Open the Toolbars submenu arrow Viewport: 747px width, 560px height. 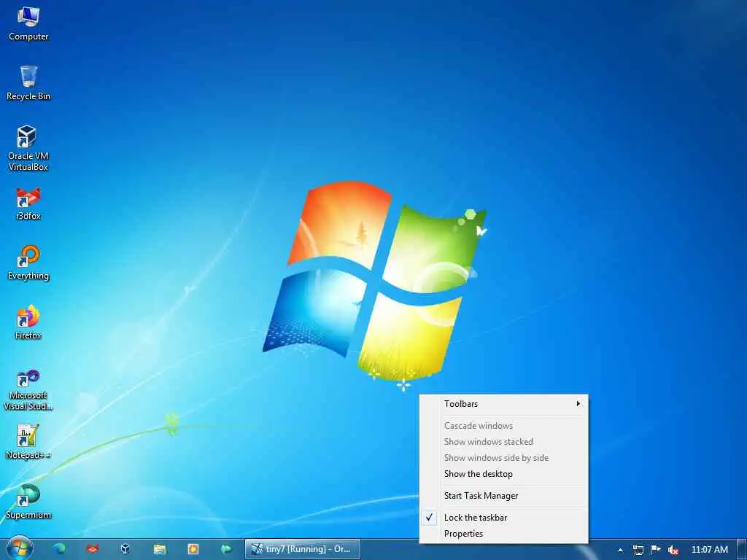pyautogui.click(x=578, y=404)
